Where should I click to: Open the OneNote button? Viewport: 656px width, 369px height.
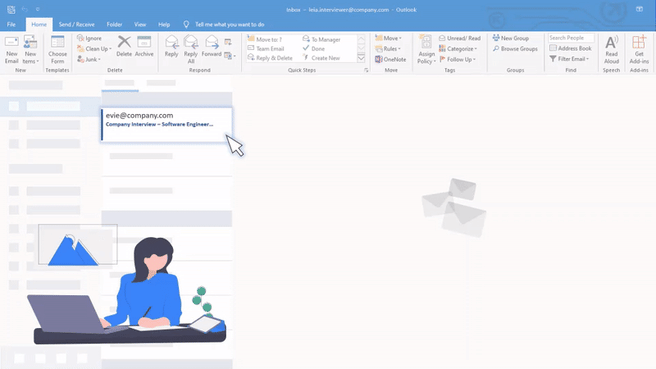click(x=390, y=59)
